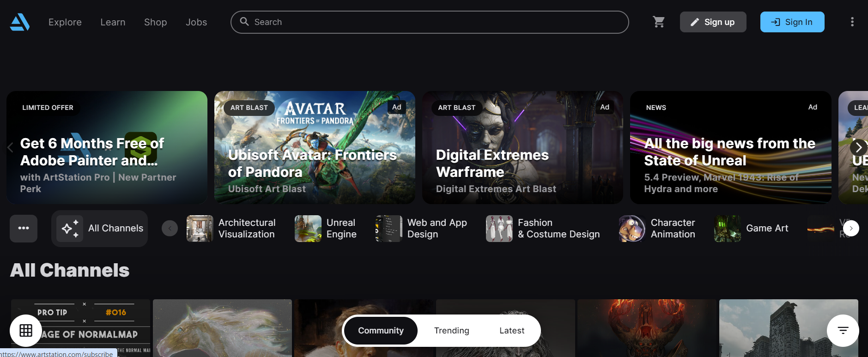Click Web and App Design channel icon
This screenshot has width=868, height=357.
pyautogui.click(x=388, y=228)
